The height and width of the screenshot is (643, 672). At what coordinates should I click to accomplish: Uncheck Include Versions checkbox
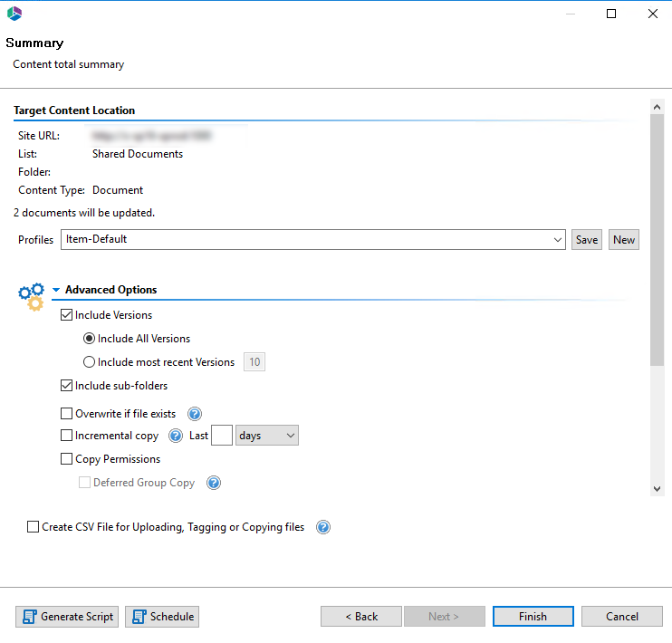tap(67, 315)
